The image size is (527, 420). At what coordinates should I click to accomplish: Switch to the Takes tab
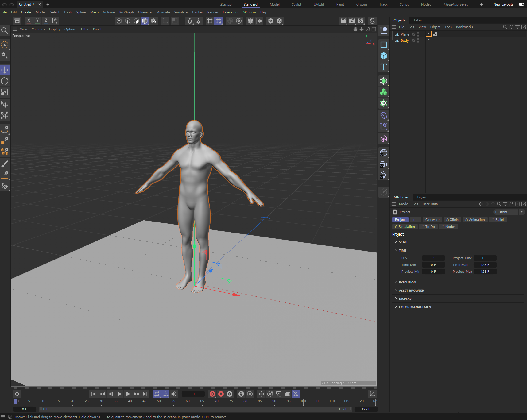coord(418,20)
